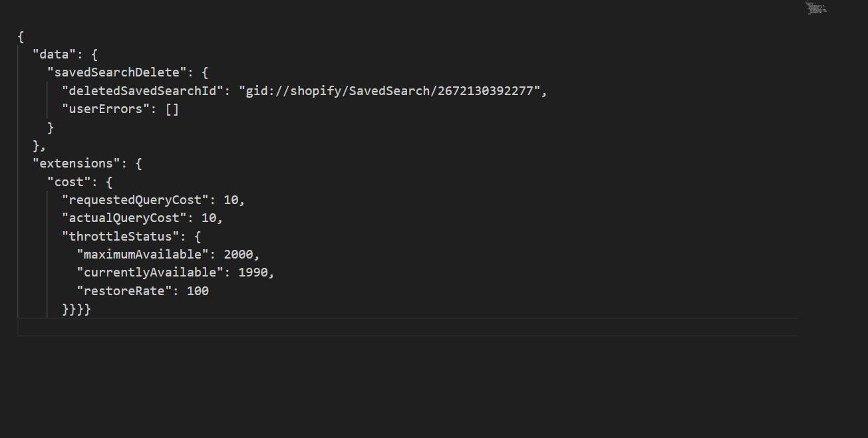Screen dimensions: 868x438
Task: Click the "restoreRate" key
Action: (121, 290)
